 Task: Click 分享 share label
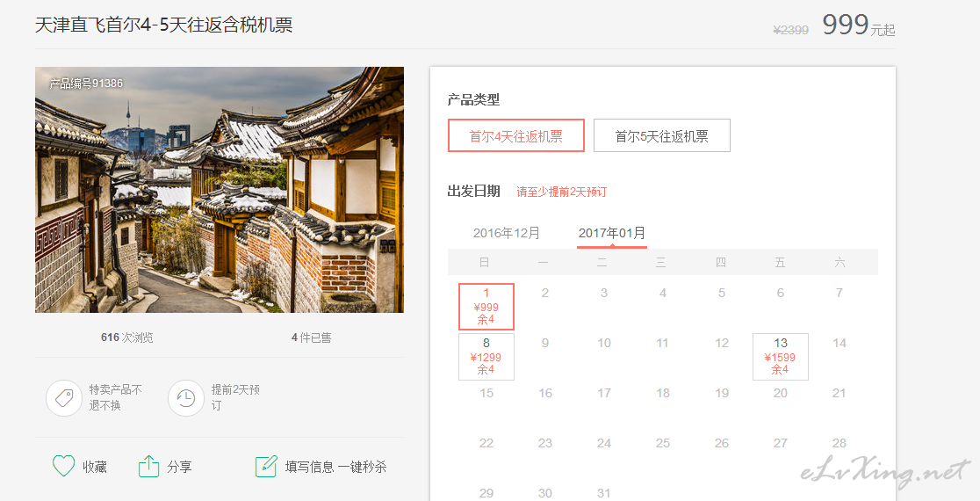point(179,467)
